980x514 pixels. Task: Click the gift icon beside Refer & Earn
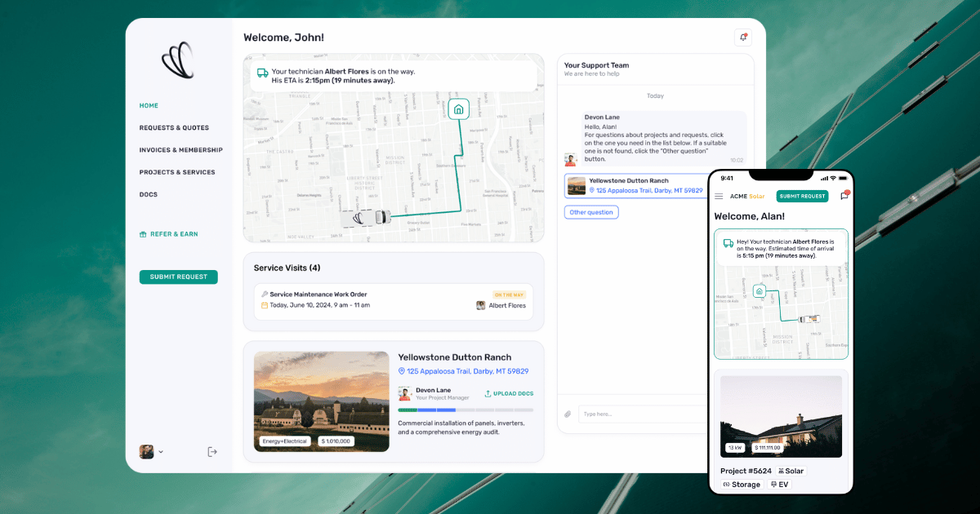tap(143, 234)
